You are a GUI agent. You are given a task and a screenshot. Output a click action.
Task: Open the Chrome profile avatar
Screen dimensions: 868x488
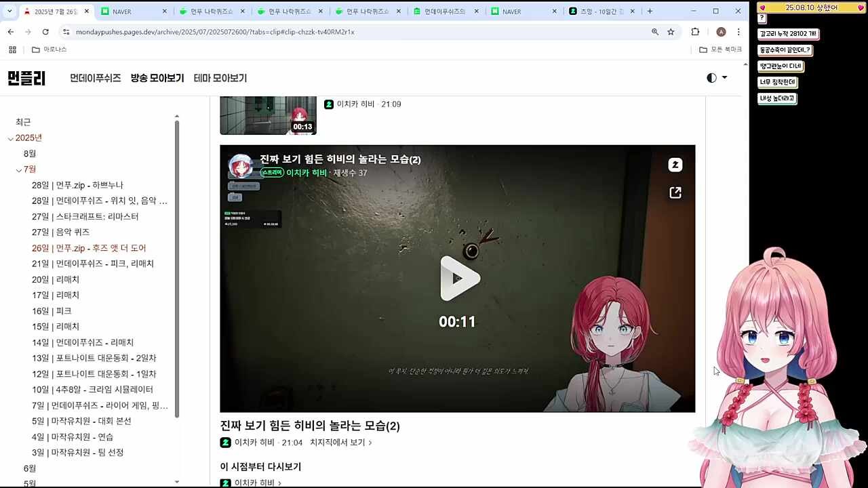[x=721, y=32]
